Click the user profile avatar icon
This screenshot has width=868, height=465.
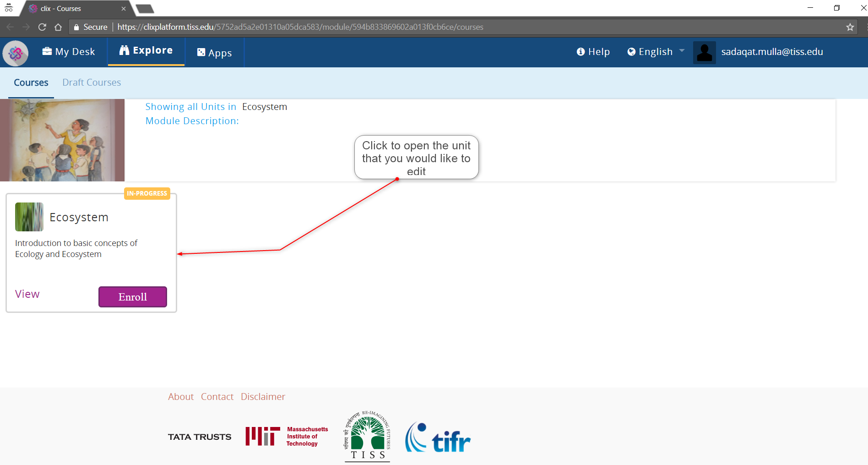point(704,53)
